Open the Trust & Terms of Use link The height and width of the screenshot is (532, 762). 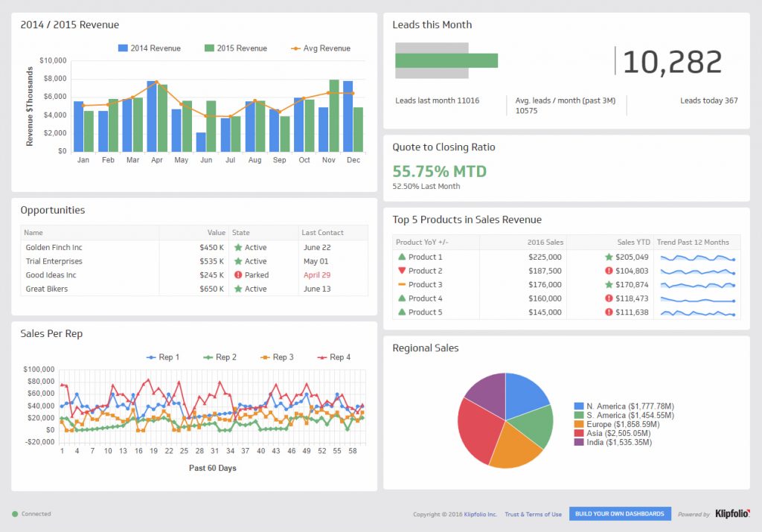[533, 514]
